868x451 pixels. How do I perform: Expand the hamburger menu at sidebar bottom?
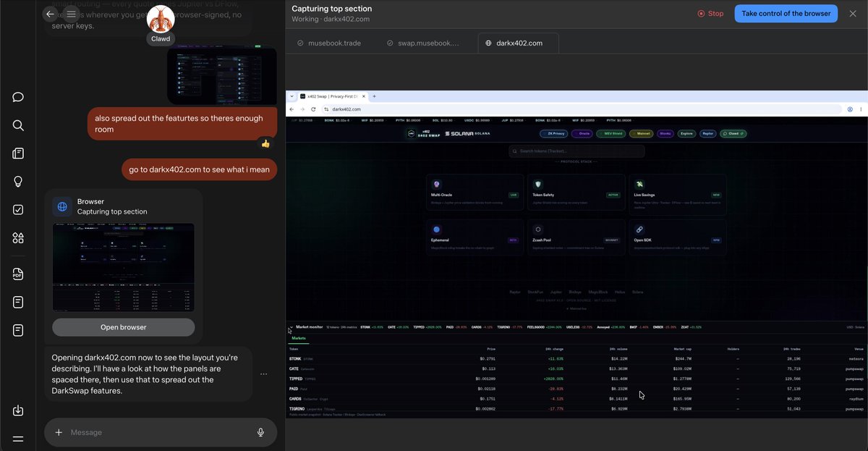coord(18,439)
